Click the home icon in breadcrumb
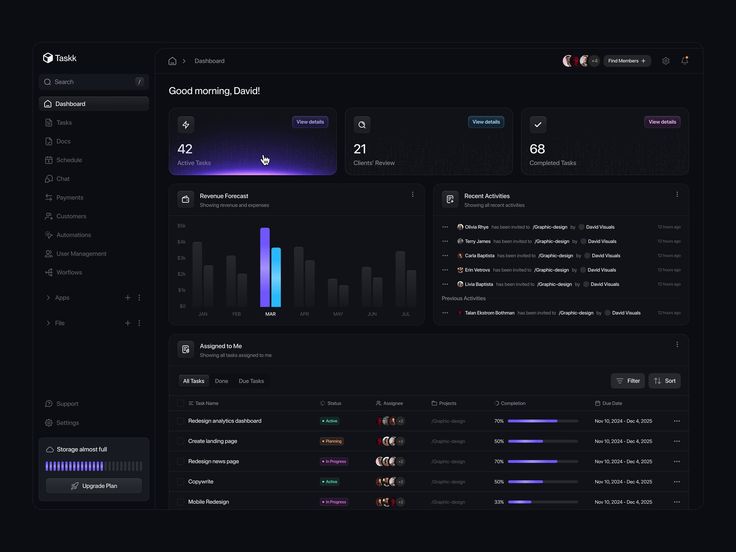 (172, 61)
